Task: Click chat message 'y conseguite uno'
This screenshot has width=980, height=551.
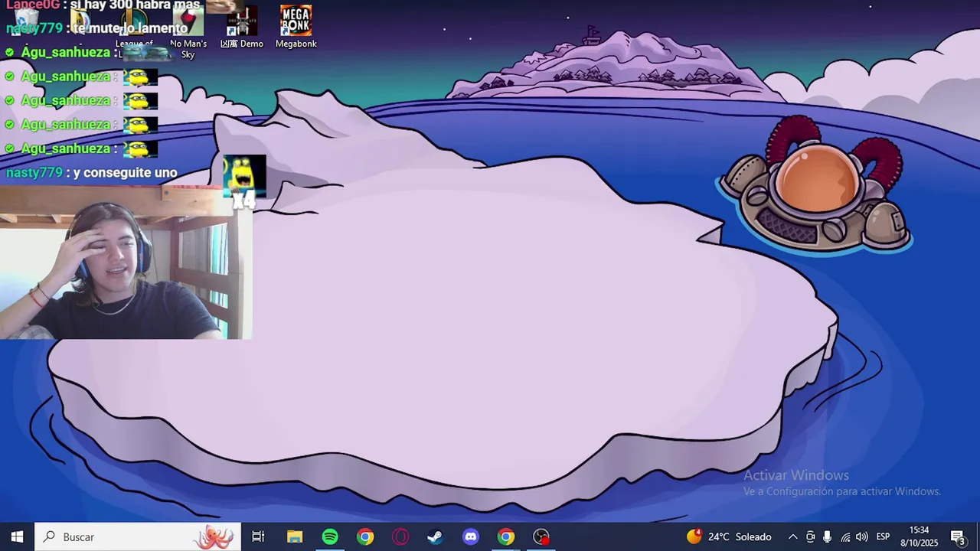Action: coord(125,173)
